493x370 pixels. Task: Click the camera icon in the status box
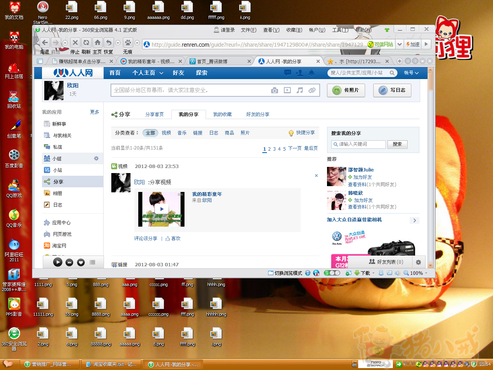pyautogui.click(x=274, y=90)
